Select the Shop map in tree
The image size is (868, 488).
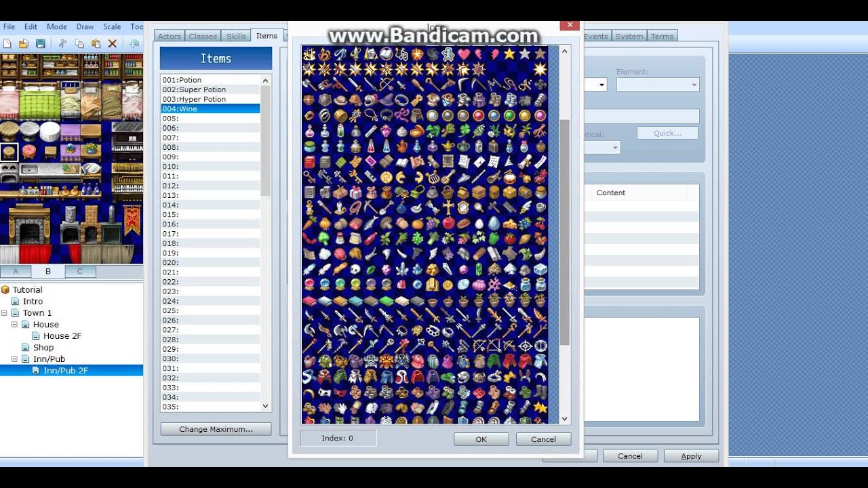point(43,348)
